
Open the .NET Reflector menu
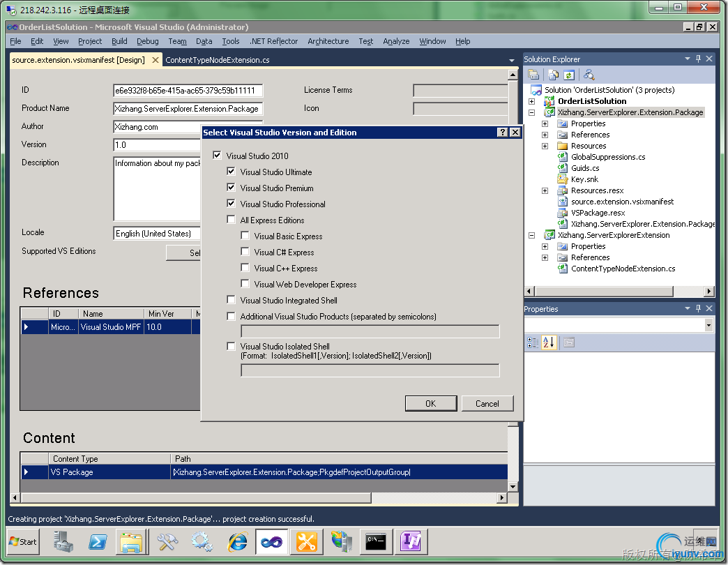(273, 41)
